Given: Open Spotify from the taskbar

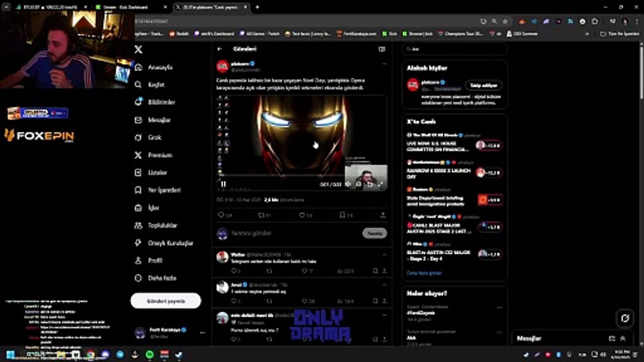Looking at the screenshot, I should click(x=149, y=354).
